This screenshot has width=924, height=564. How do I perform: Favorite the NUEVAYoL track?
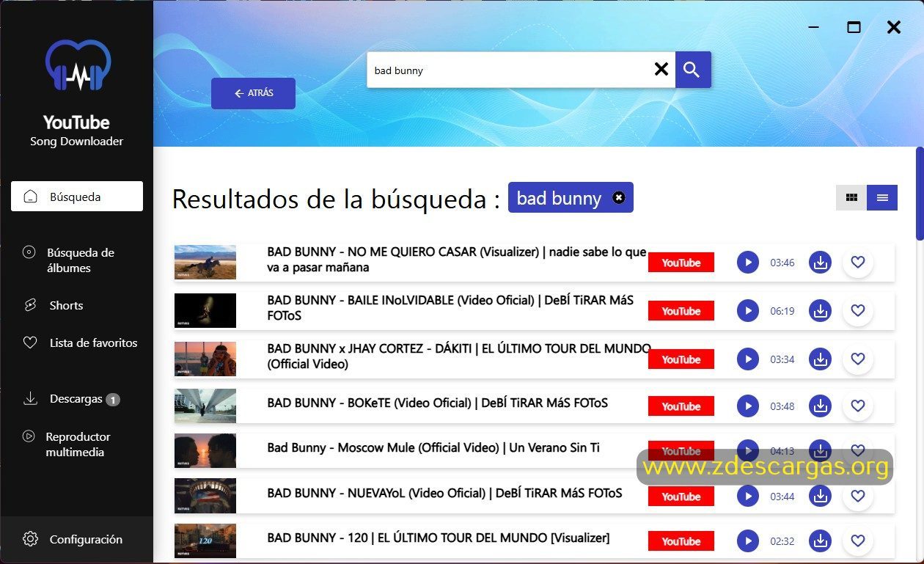click(858, 496)
